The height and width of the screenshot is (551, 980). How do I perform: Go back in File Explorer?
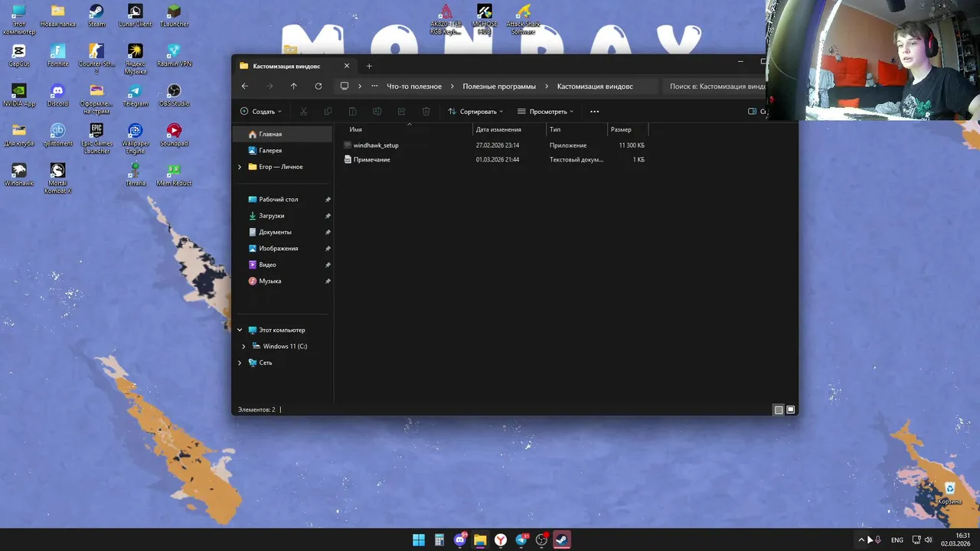click(245, 86)
